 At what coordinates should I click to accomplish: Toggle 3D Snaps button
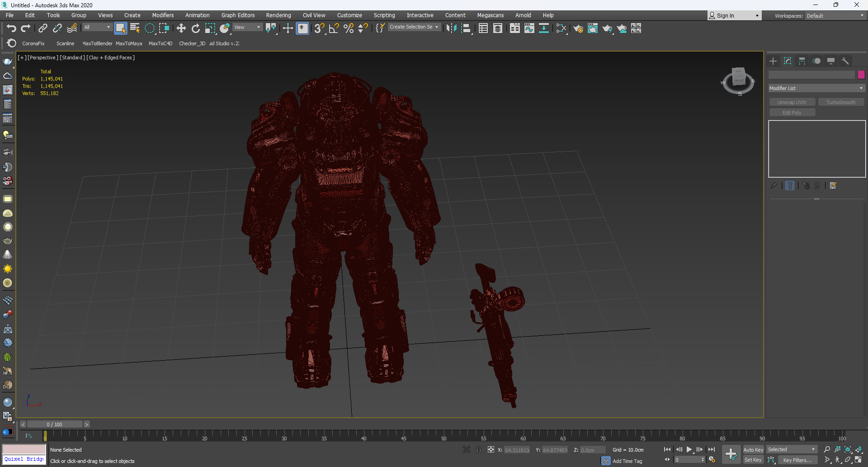[320, 29]
